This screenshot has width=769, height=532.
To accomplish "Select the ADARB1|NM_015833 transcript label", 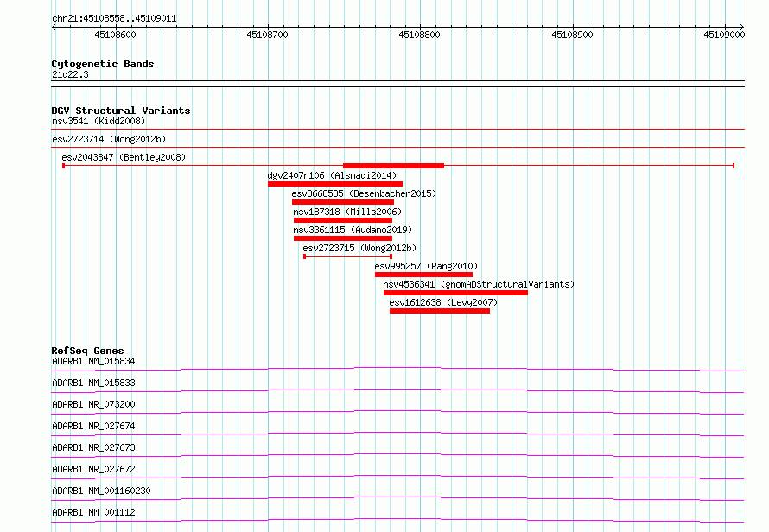I will click(93, 383).
